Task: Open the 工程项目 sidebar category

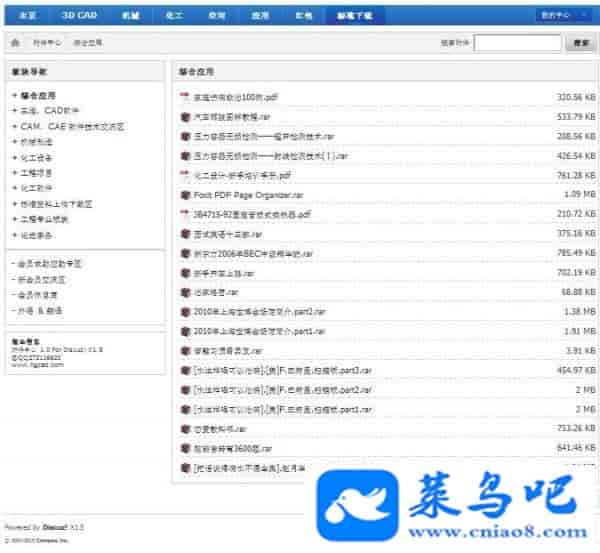Action: 36,173
